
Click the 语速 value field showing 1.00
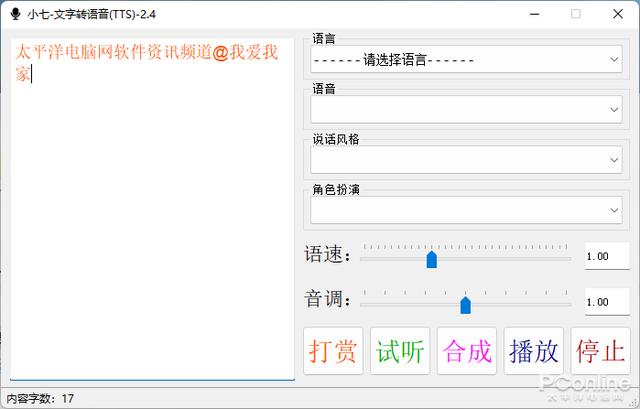click(607, 257)
